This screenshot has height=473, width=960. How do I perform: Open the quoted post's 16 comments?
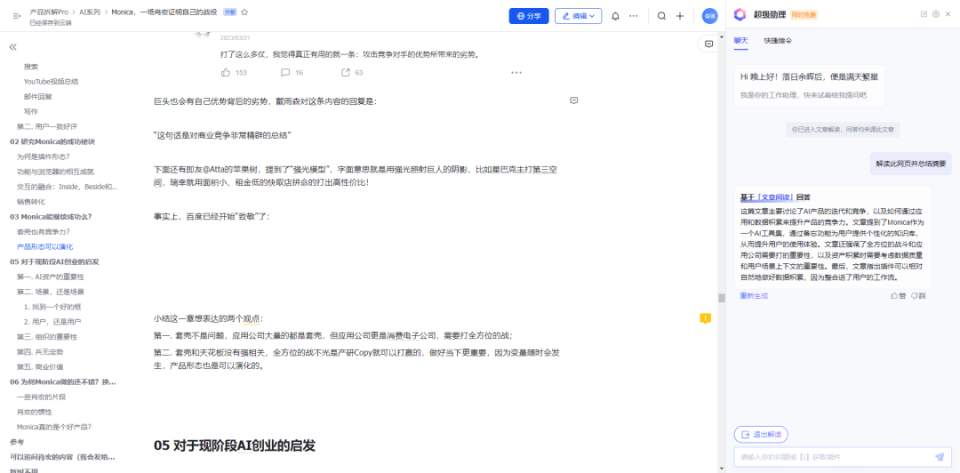click(x=285, y=72)
